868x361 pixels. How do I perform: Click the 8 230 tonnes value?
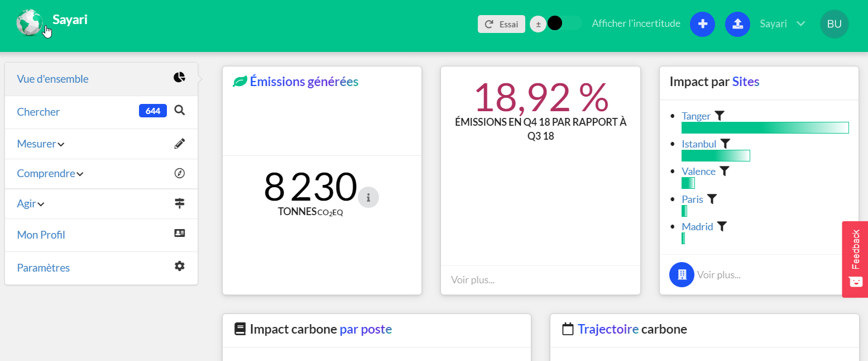310,187
